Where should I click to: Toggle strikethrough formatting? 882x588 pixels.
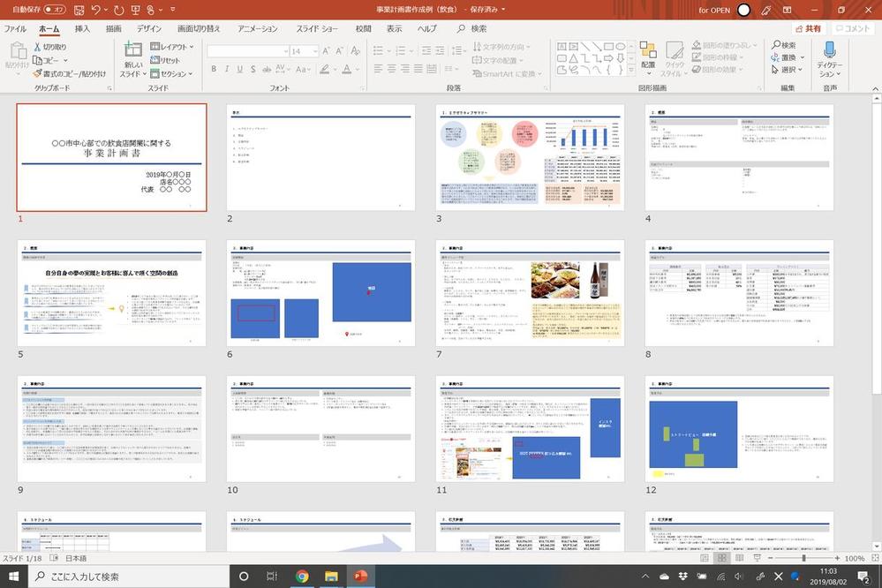[267, 69]
